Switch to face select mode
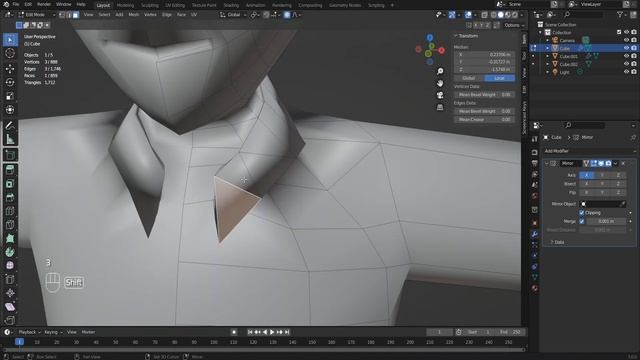Image resolution: width=640 pixels, height=360 pixels. pos(76,15)
